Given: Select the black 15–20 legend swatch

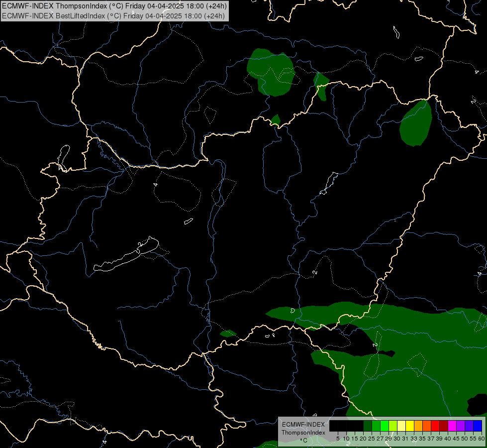Looking at the screenshot, I should 359,426.
